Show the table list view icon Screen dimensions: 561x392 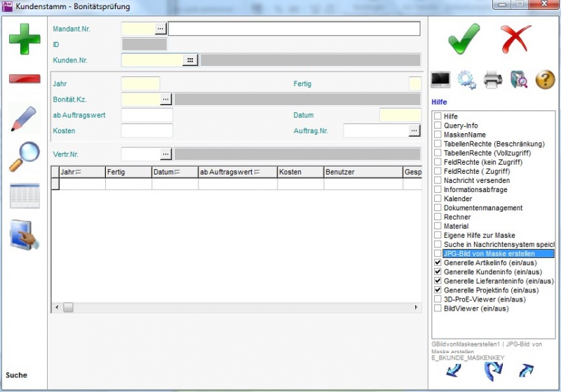point(25,196)
